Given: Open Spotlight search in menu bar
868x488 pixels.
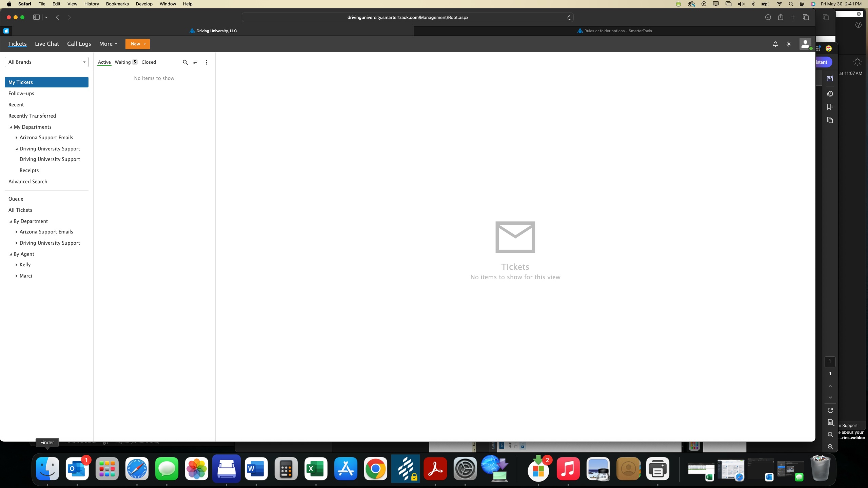Looking at the screenshot, I should point(791,4).
